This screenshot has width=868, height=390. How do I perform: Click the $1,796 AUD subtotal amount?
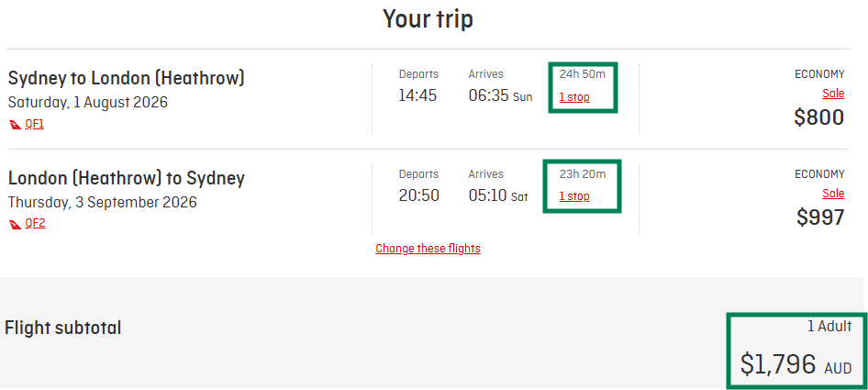795,365
